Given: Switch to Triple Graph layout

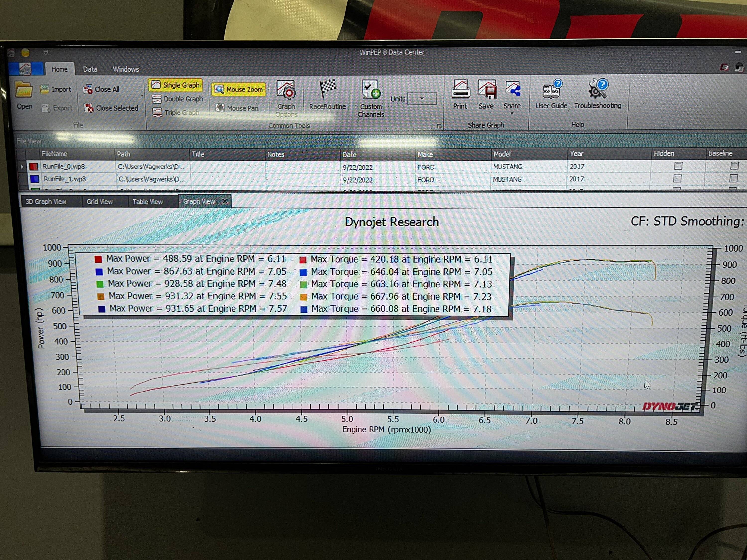Looking at the screenshot, I should 176,112.
